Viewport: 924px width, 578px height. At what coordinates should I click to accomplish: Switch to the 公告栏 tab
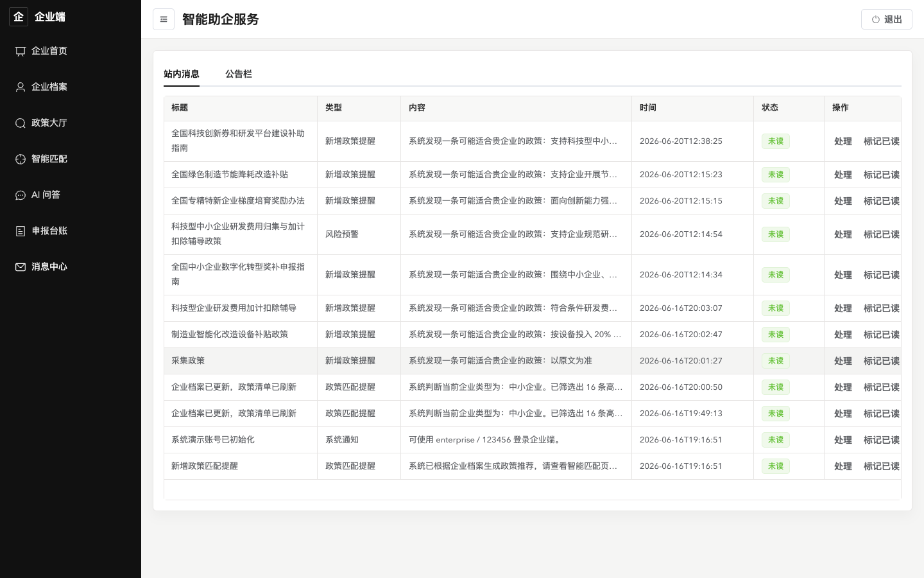[x=239, y=74]
